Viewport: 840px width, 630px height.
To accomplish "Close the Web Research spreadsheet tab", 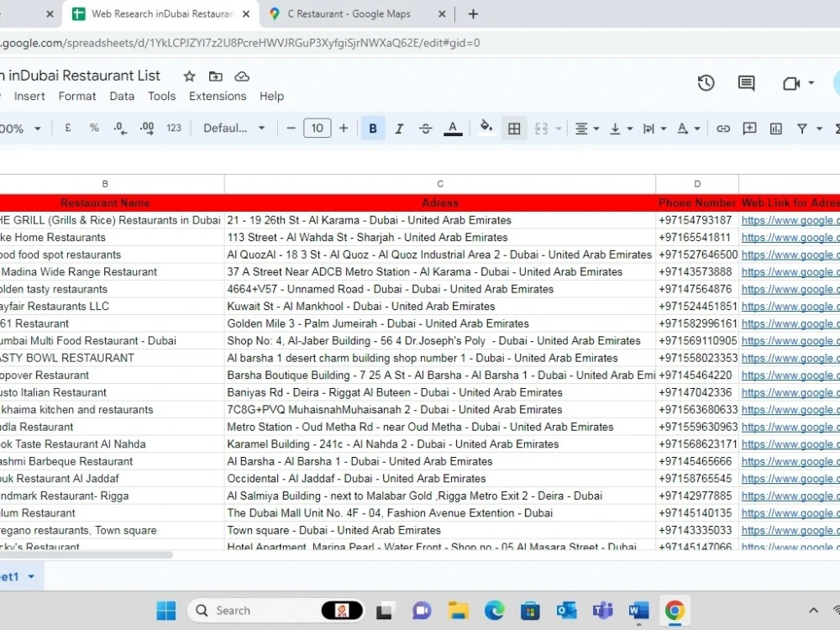I will 246,14.
